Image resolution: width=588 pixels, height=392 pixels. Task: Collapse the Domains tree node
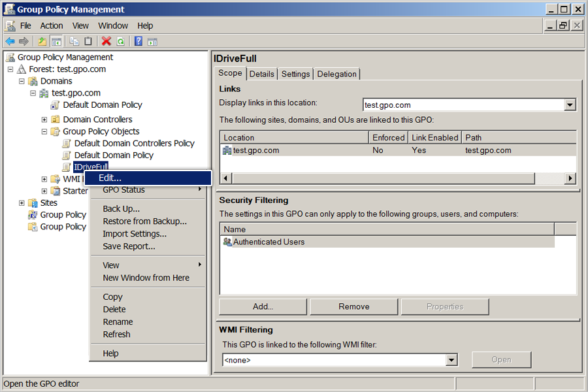tap(22, 82)
